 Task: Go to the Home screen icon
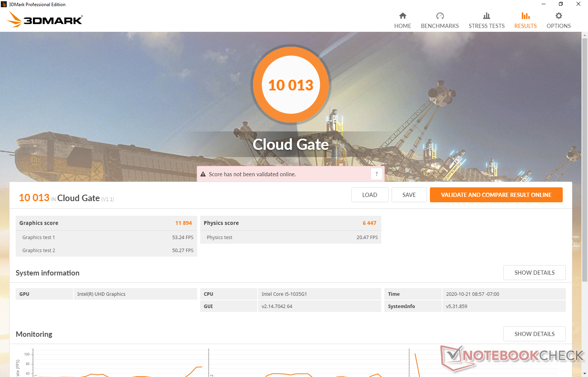pyautogui.click(x=402, y=16)
